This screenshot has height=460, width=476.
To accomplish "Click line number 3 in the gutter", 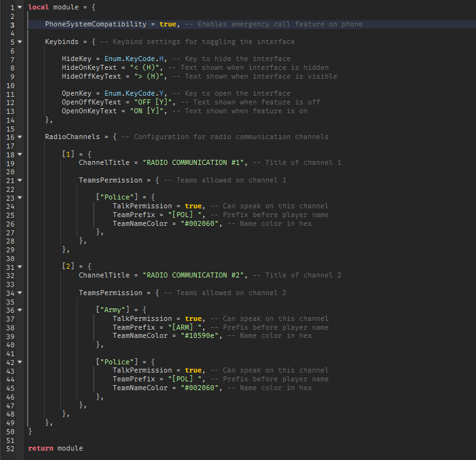I will point(13,24).
